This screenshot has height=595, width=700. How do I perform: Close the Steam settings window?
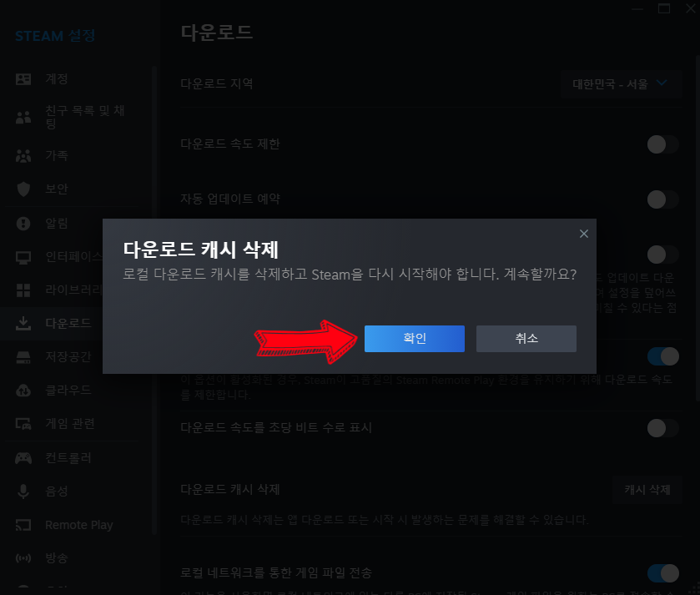[x=690, y=9]
